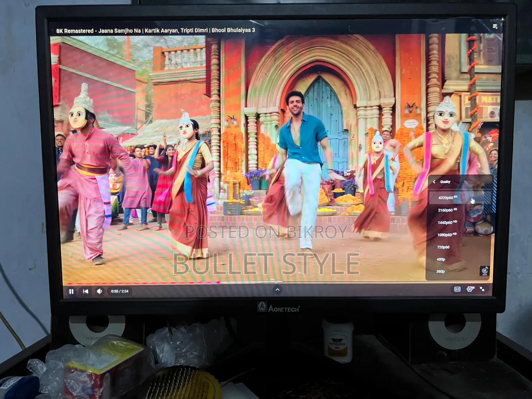Click the 0:55 / 2:34 time display
Viewport: 532px width, 399px height.
coord(120,291)
